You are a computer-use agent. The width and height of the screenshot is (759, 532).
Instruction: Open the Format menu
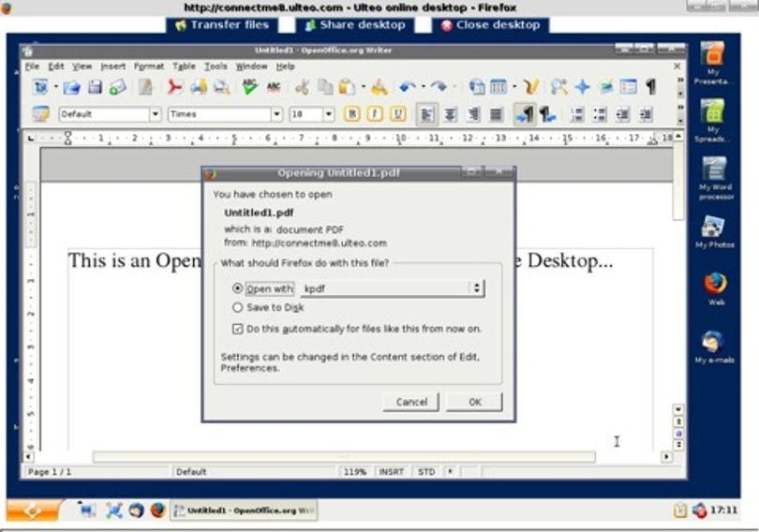[x=149, y=66]
